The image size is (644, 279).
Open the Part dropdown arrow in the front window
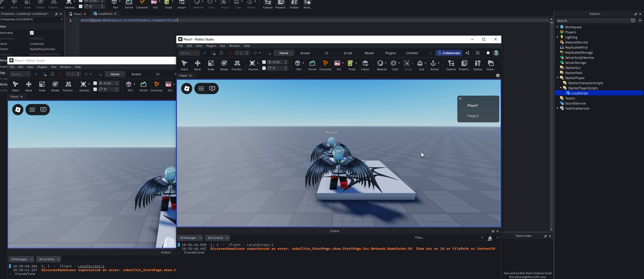pos(303,63)
